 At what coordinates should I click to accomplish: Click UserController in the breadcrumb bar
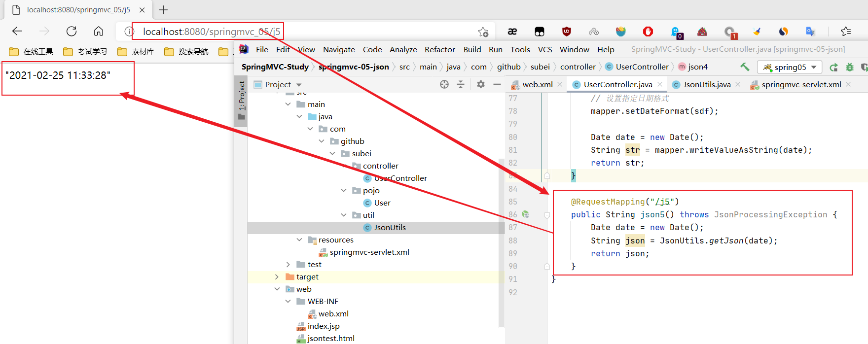tap(642, 67)
